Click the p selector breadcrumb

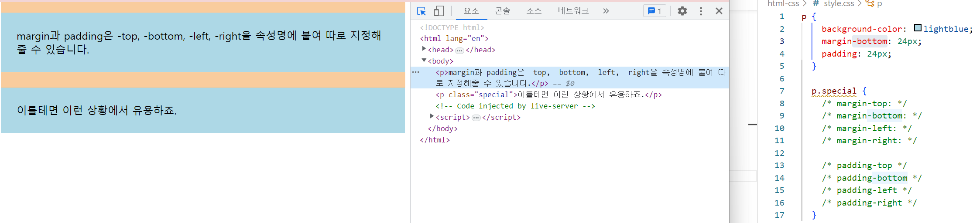880,4
